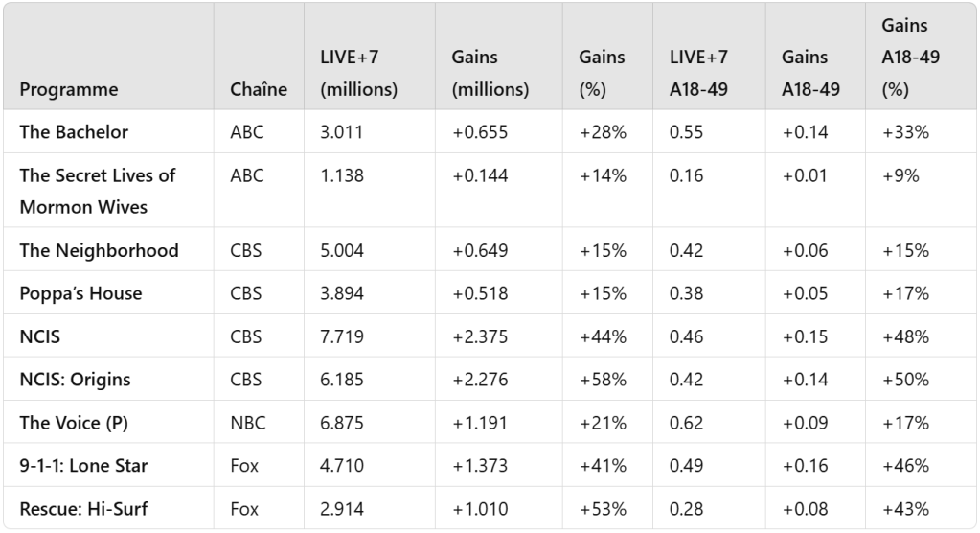The height and width of the screenshot is (533, 980).
Task: Select the +2.276 gains value
Action: pos(480,380)
